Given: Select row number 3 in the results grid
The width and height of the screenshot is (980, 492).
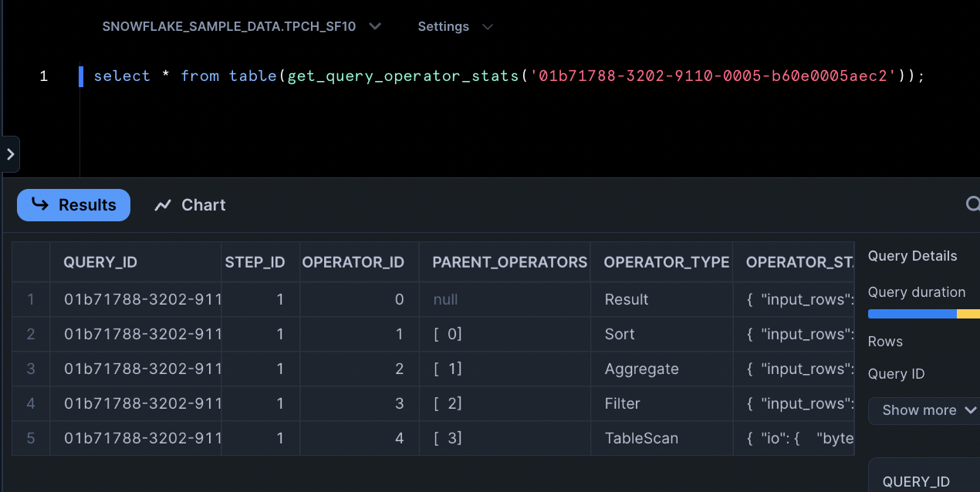Looking at the screenshot, I should pos(31,369).
